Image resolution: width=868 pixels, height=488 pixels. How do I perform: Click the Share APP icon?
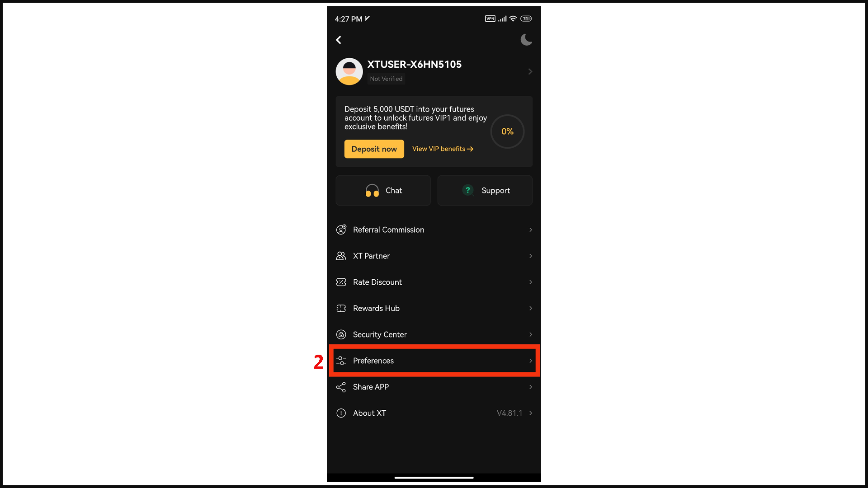pyautogui.click(x=340, y=387)
